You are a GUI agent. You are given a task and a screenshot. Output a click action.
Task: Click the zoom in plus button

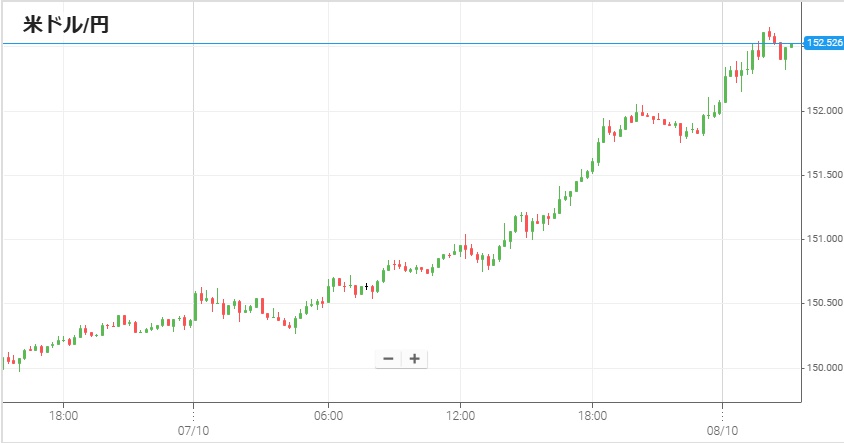coord(414,359)
